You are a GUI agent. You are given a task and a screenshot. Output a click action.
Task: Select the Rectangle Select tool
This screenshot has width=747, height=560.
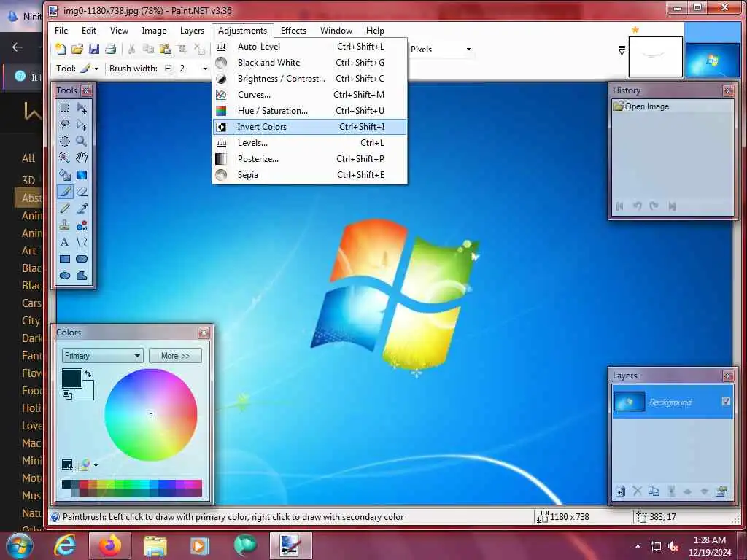(x=65, y=108)
